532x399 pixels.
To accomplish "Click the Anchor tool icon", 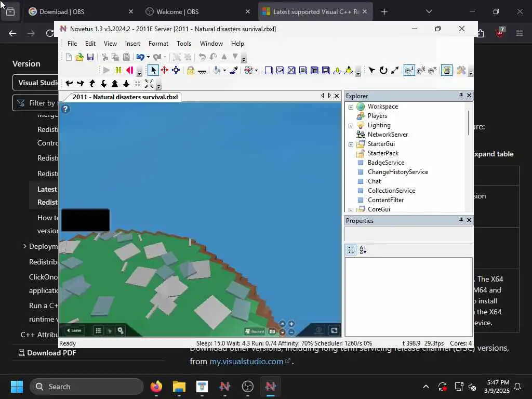I will click(x=202, y=70).
